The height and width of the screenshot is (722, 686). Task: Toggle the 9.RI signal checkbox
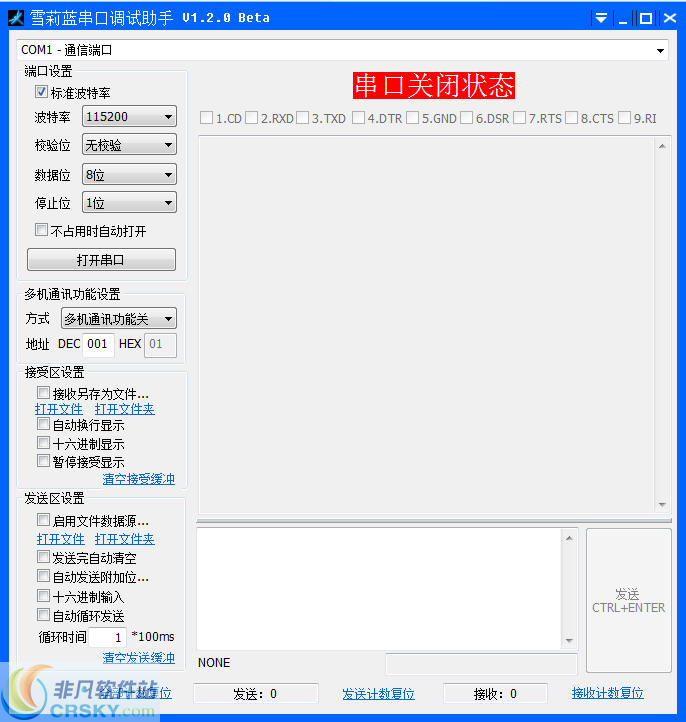pyautogui.click(x=624, y=118)
